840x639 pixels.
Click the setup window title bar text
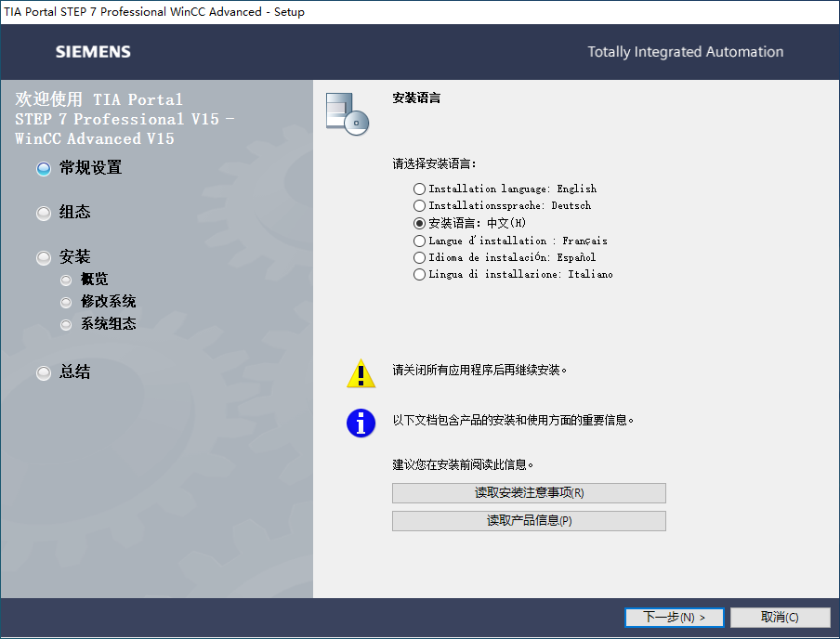pos(154,12)
